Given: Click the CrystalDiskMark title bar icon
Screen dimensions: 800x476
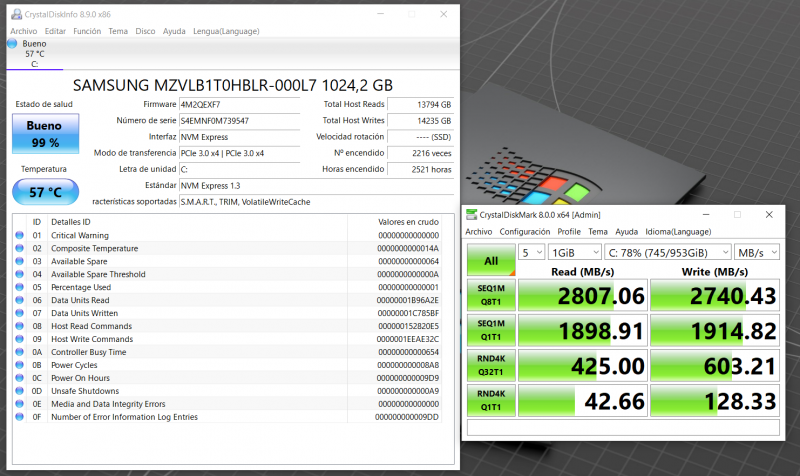Looking at the screenshot, I should [x=471, y=214].
